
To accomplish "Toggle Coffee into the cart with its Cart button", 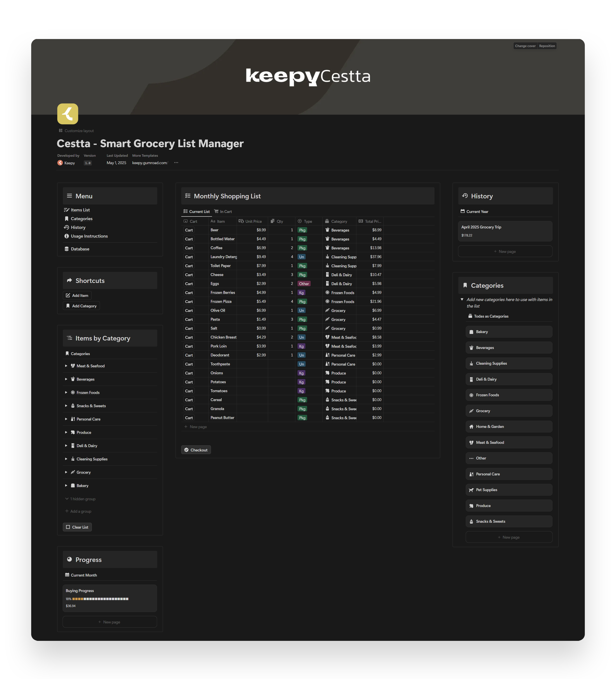I will pyautogui.click(x=189, y=248).
